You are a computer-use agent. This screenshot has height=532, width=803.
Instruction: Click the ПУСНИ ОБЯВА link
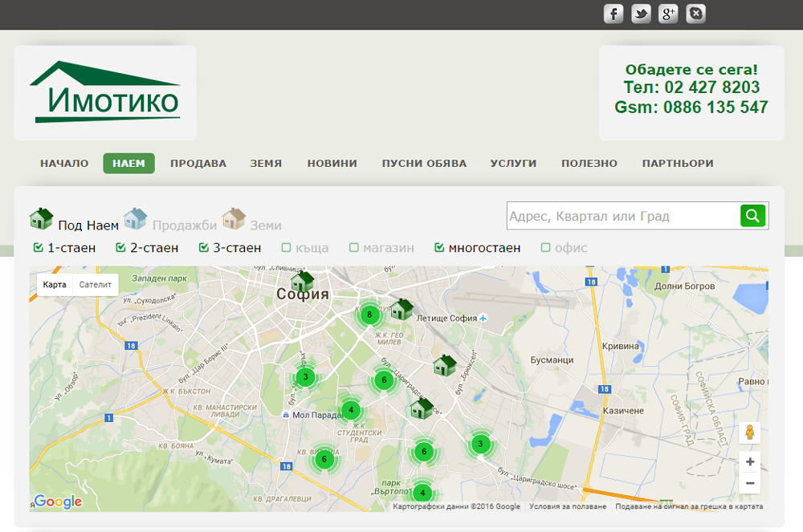pos(424,164)
